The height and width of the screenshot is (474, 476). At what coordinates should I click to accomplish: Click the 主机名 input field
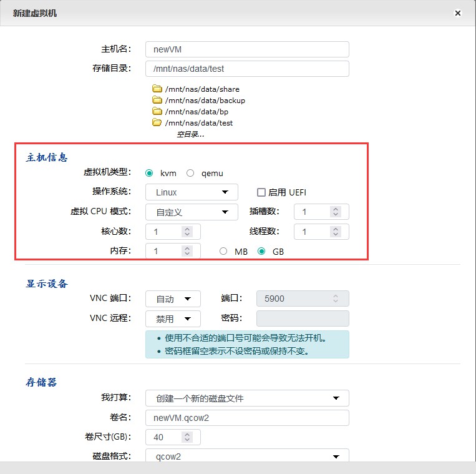[x=247, y=49]
